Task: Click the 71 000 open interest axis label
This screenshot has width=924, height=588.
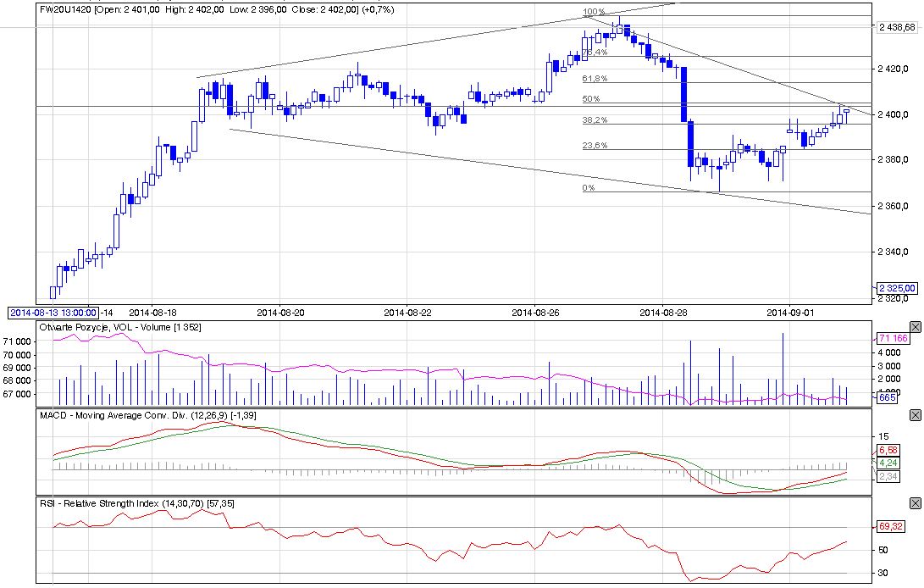Action: tap(17, 341)
